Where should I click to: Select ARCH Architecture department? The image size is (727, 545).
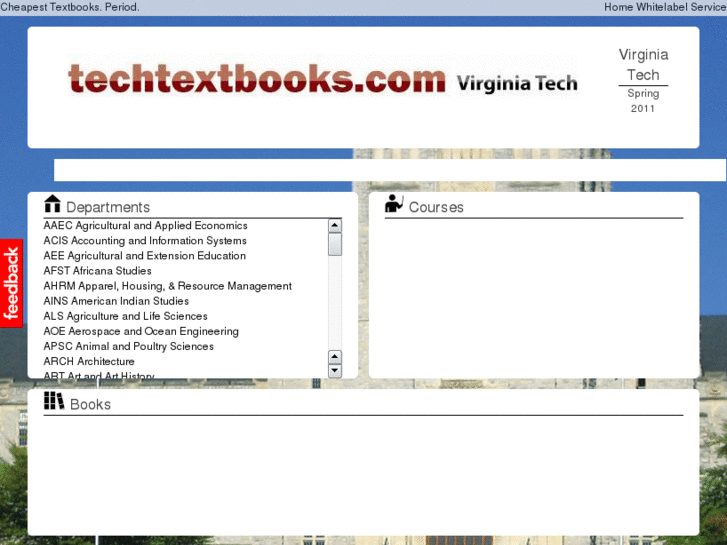click(89, 361)
